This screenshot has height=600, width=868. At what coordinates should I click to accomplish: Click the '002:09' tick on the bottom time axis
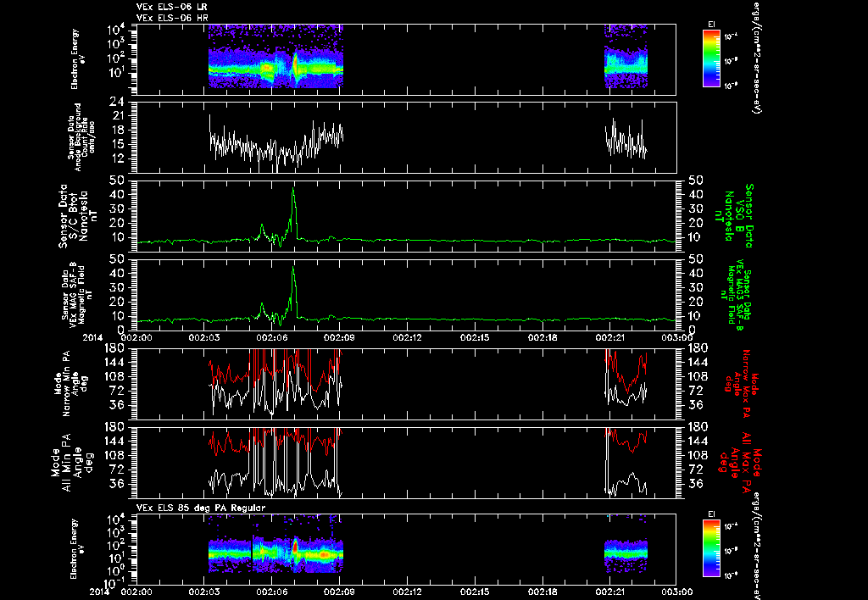(339, 592)
